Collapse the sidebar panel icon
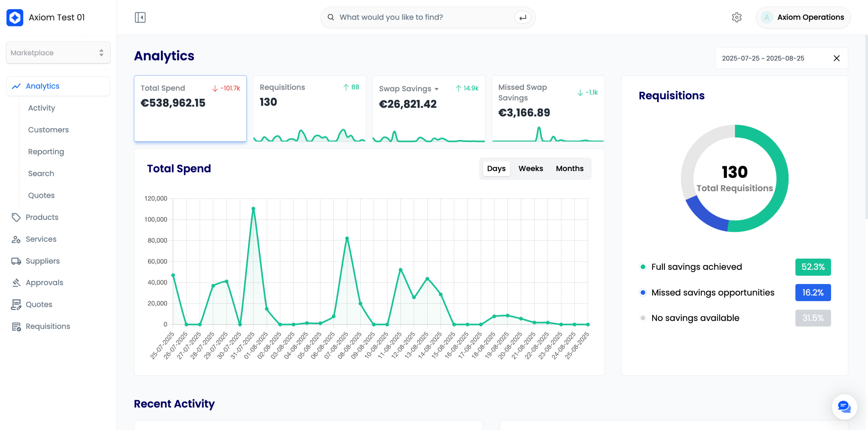 click(x=140, y=17)
